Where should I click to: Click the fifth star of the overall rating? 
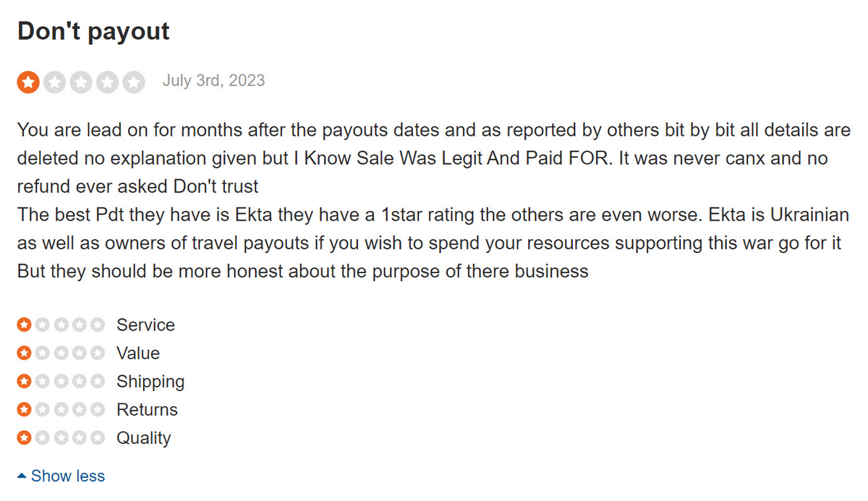click(132, 82)
